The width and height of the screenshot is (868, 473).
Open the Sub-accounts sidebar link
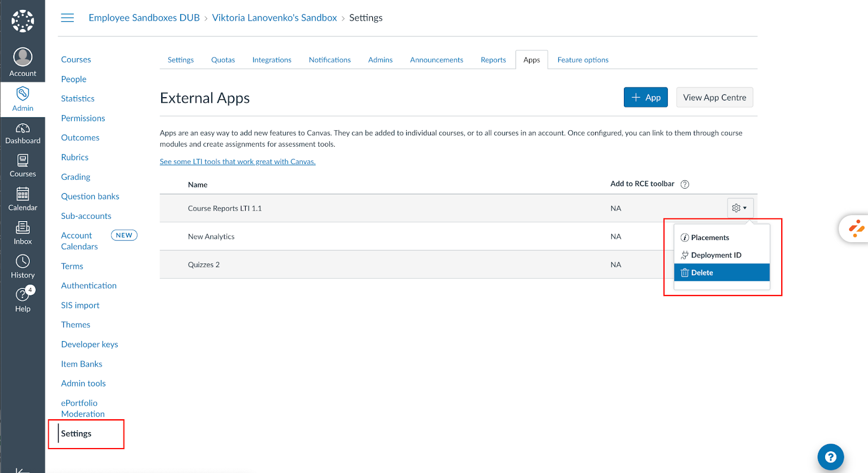pyautogui.click(x=86, y=216)
